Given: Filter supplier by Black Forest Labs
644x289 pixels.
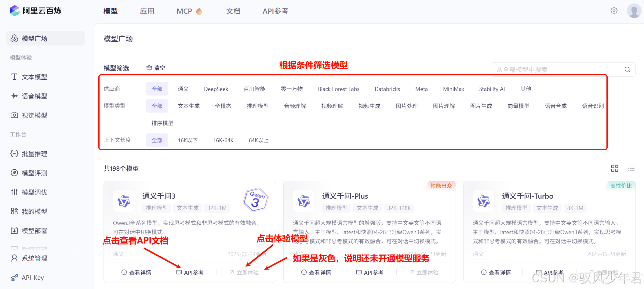Looking at the screenshot, I should (x=339, y=89).
